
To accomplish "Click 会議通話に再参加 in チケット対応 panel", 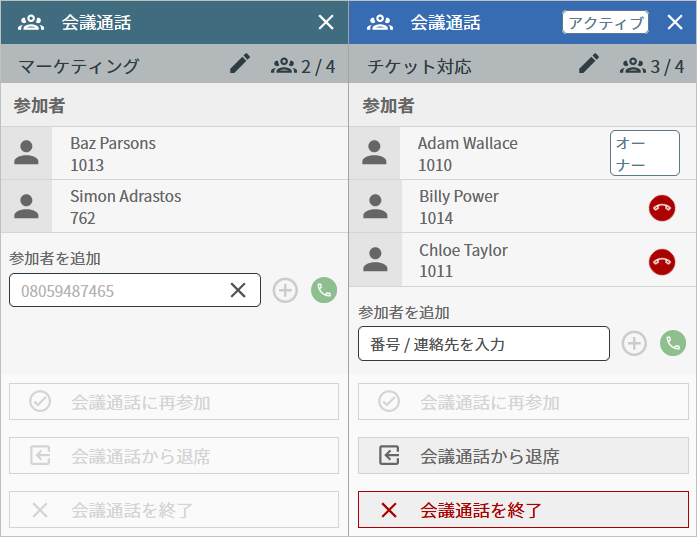I will pos(523,402).
